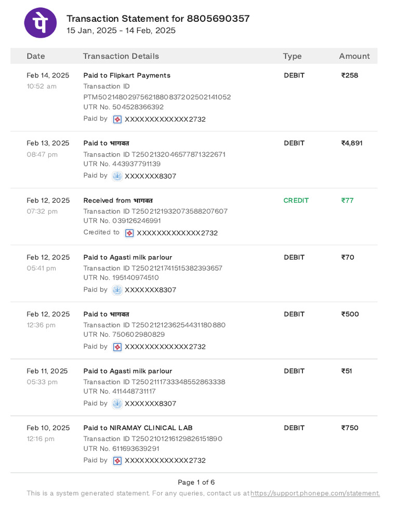
Task: Click bank icon in ₹500 payment row
Action: pos(117,347)
